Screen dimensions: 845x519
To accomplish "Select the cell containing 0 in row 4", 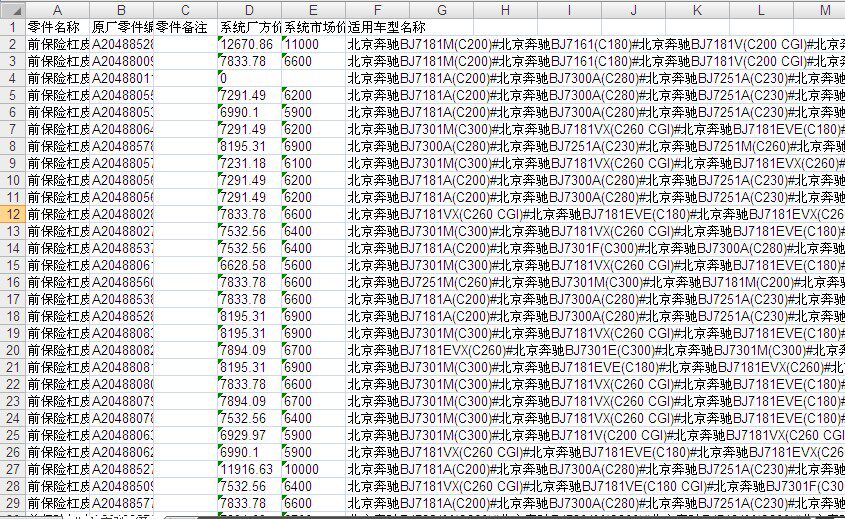I will pos(250,78).
